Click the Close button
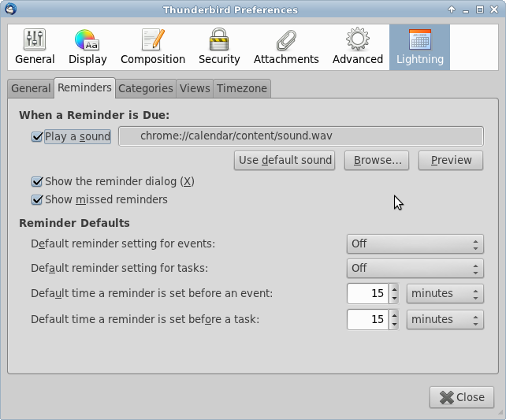This screenshot has width=506, height=420. click(x=462, y=397)
